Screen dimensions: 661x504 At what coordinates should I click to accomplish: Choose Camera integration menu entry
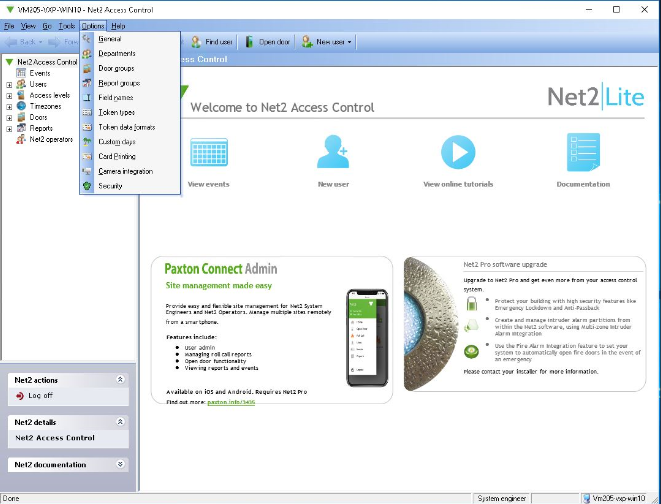click(x=130, y=172)
